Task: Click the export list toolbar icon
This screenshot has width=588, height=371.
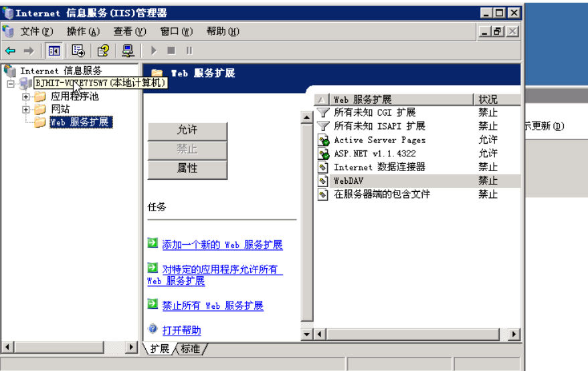Action: pos(78,51)
